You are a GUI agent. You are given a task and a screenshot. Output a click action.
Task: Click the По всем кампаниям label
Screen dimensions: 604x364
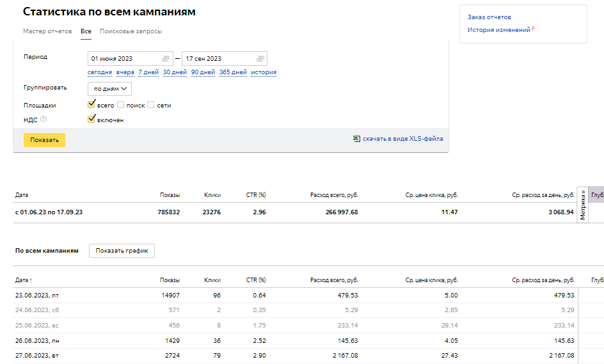coord(47,251)
